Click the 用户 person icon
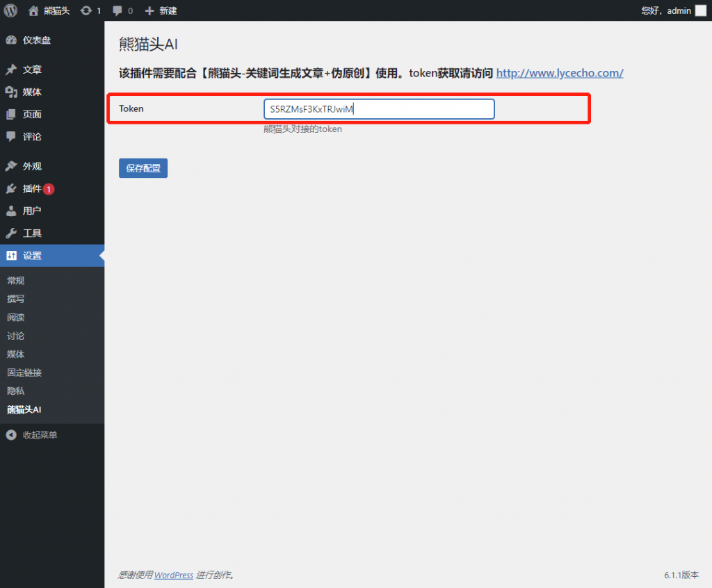 pyautogui.click(x=11, y=211)
